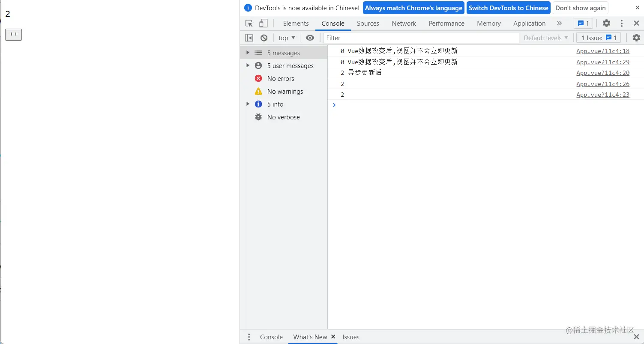Screen dimensions: 644x344
Task: Open the DevTools three-dot customize menu
Action: (622, 24)
